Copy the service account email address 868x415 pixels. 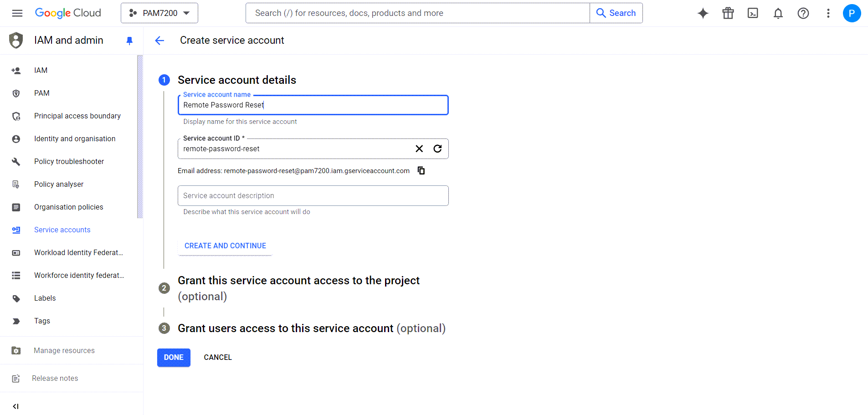[x=421, y=170]
